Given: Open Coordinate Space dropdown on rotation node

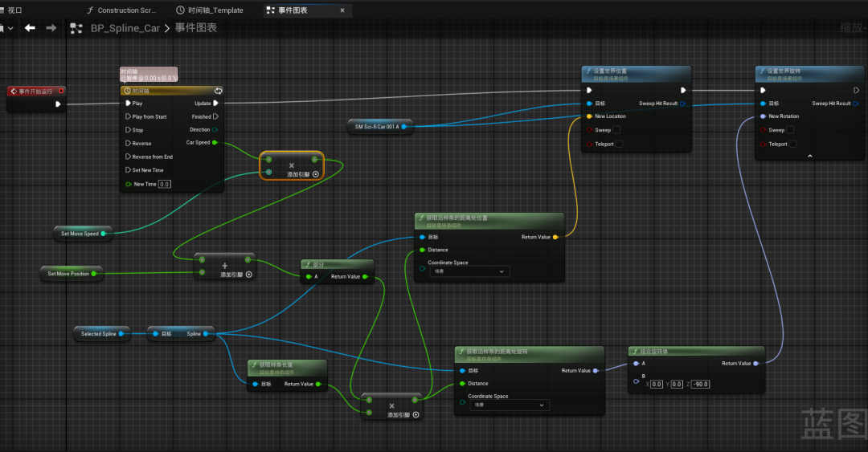Looking at the screenshot, I should tap(510, 405).
